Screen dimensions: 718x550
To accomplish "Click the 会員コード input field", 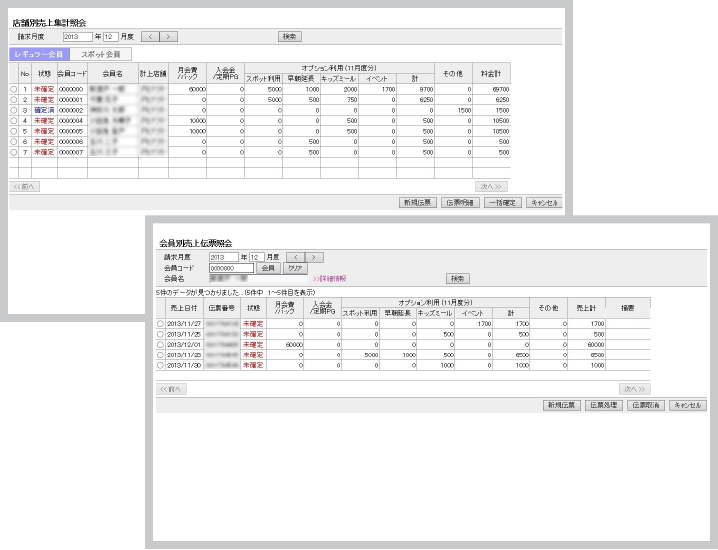I will point(231,268).
